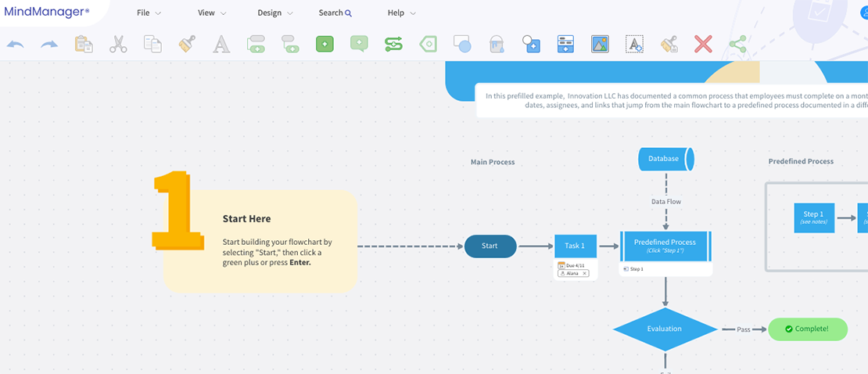
Task: Add a tag with green label icon
Action: coord(428,44)
